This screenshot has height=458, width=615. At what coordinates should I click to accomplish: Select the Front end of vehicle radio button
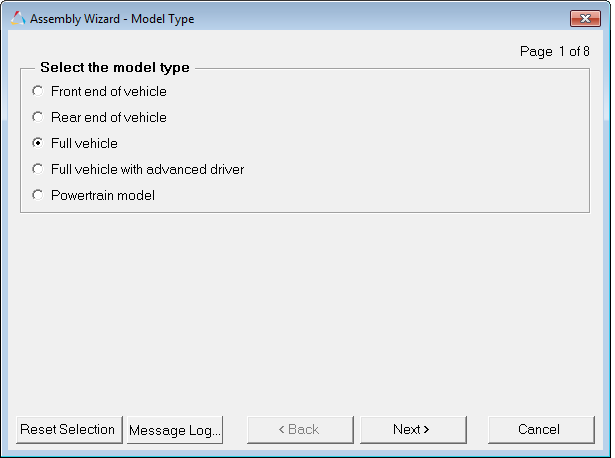[x=38, y=91]
